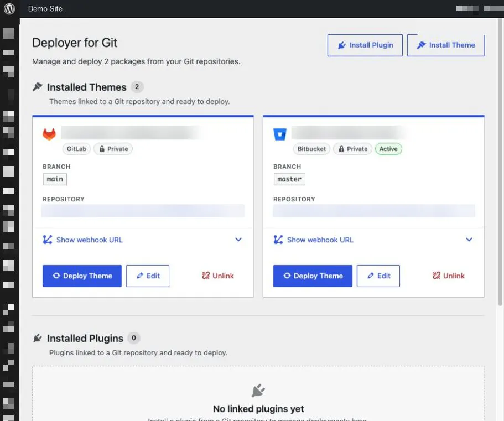504x421 pixels.
Task: Edit the GitLab theme settings
Action: click(x=148, y=276)
